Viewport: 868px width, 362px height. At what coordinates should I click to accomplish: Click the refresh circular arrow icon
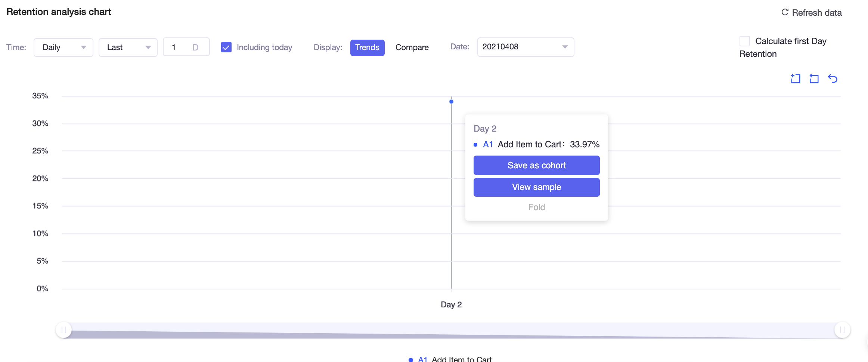click(785, 12)
